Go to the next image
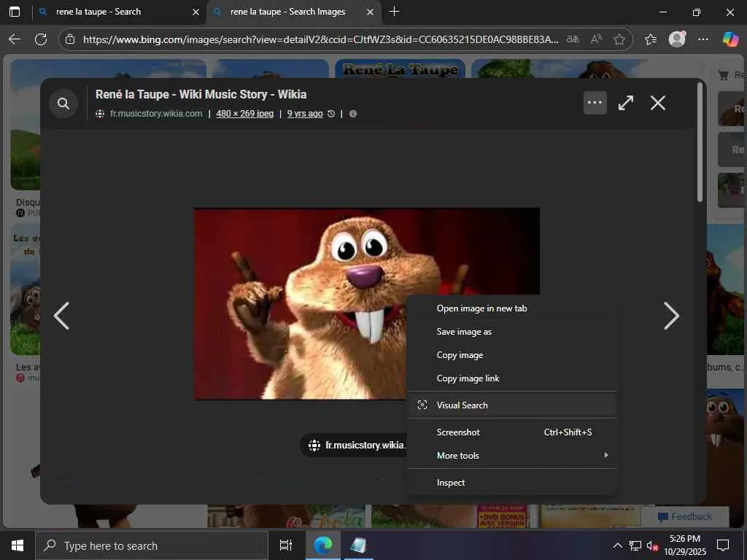 (x=670, y=316)
